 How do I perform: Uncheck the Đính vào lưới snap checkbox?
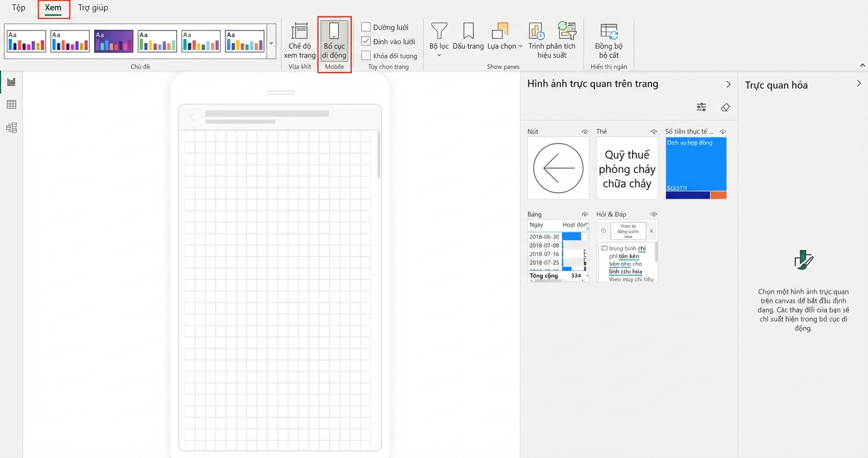point(366,41)
